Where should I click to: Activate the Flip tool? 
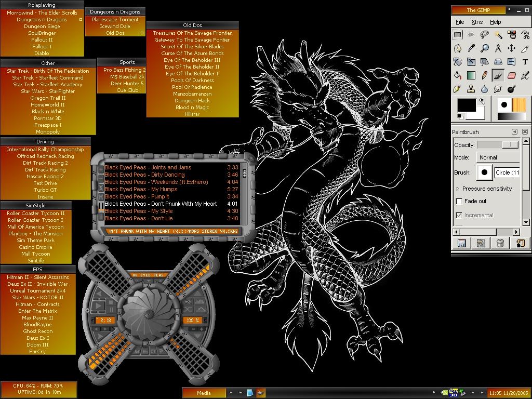(512, 62)
